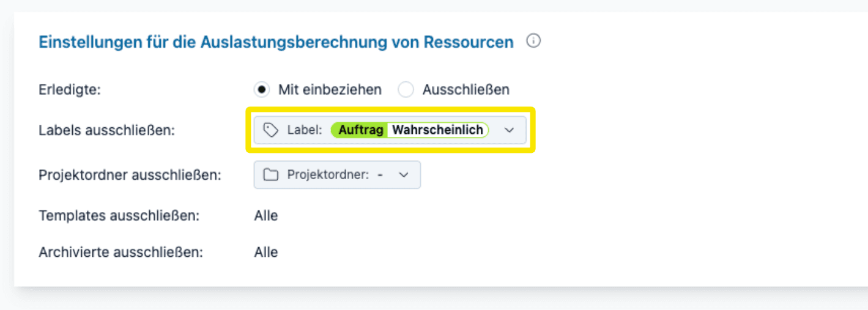
Task: Click the "Erledigte:" row label
Action: coord(69,90)
